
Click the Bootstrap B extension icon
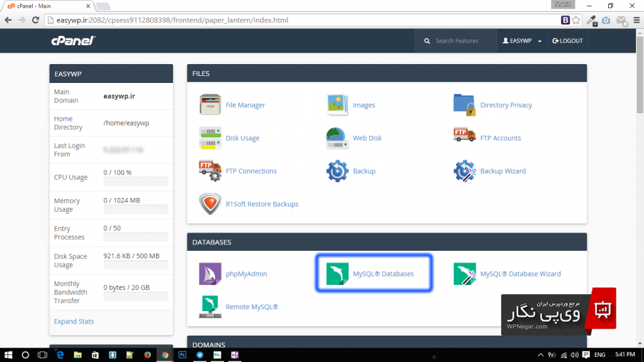coord(565,20)
